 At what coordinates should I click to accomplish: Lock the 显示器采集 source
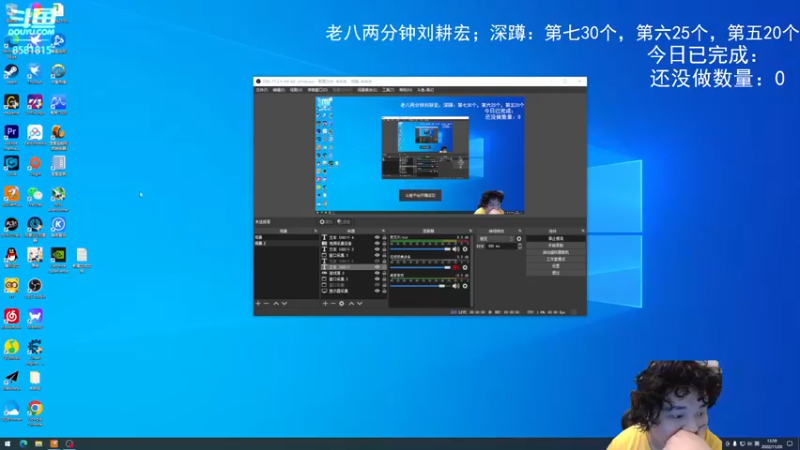click(384, 291)
